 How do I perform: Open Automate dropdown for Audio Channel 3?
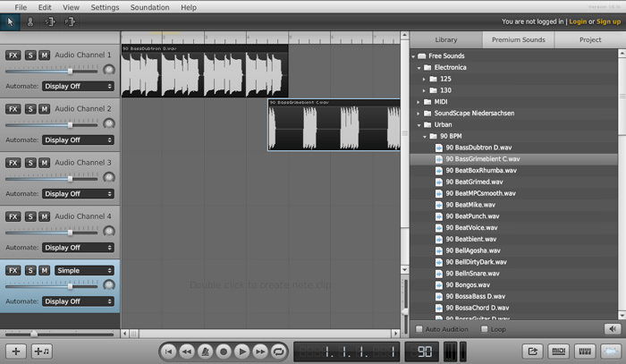[x=79, y=194]
